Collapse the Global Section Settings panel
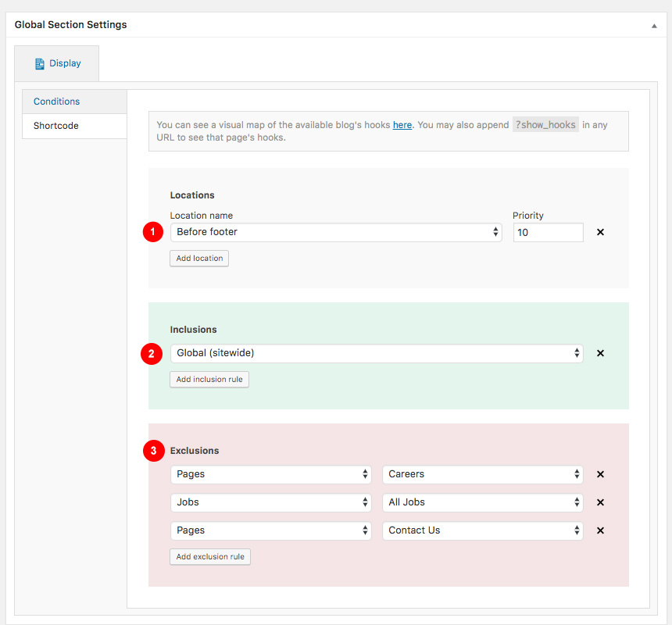The height and width of the screenshot is (625, 672). (x=654, y=26)
